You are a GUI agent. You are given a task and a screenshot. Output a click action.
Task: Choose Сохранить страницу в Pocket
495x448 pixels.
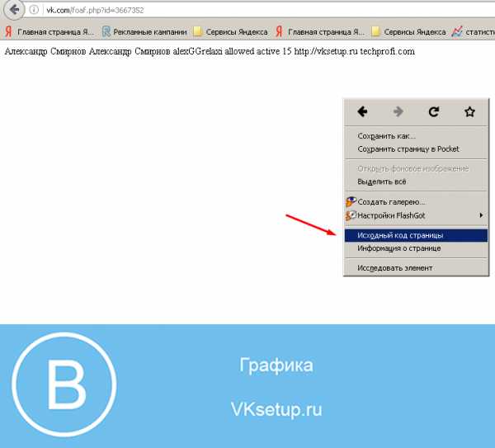click(416, 149)
